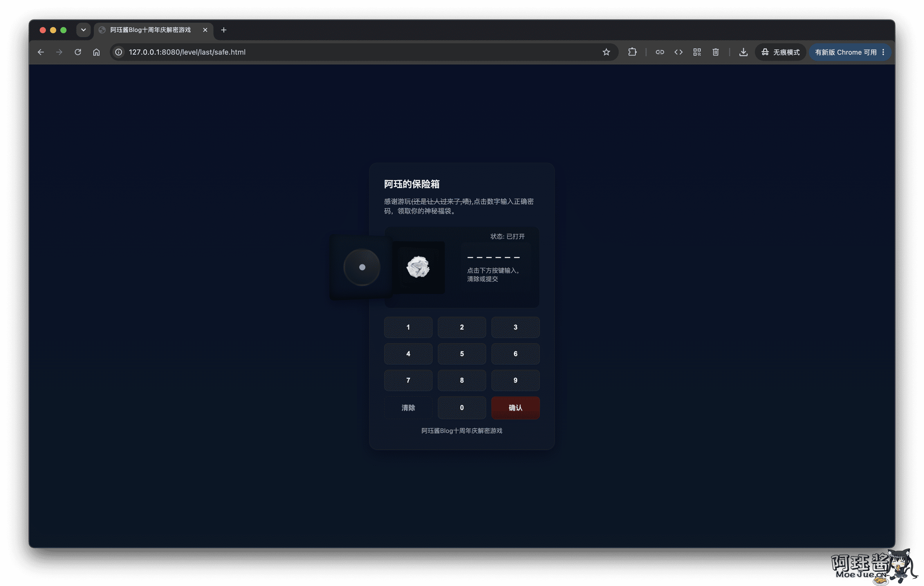This screenshot has height=586, width=924.
Task: Tap the number 0 keypad button
Action: click(462, 408)
